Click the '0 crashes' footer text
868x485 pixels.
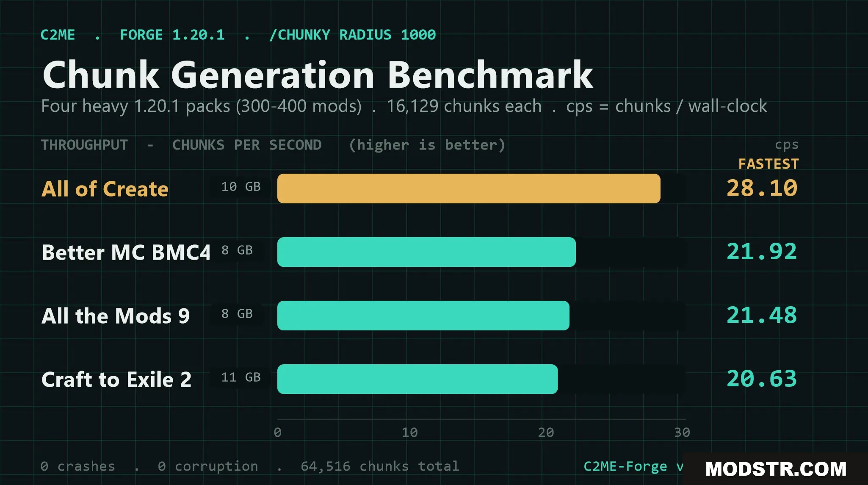point(78,466)
